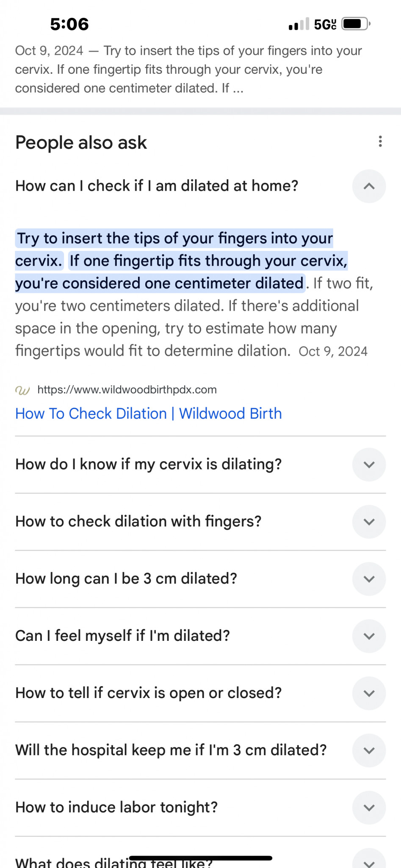Expand "How do I know if my cervix is dilating?"
This screenshot has height=868, width=401.
coord(200,465)
